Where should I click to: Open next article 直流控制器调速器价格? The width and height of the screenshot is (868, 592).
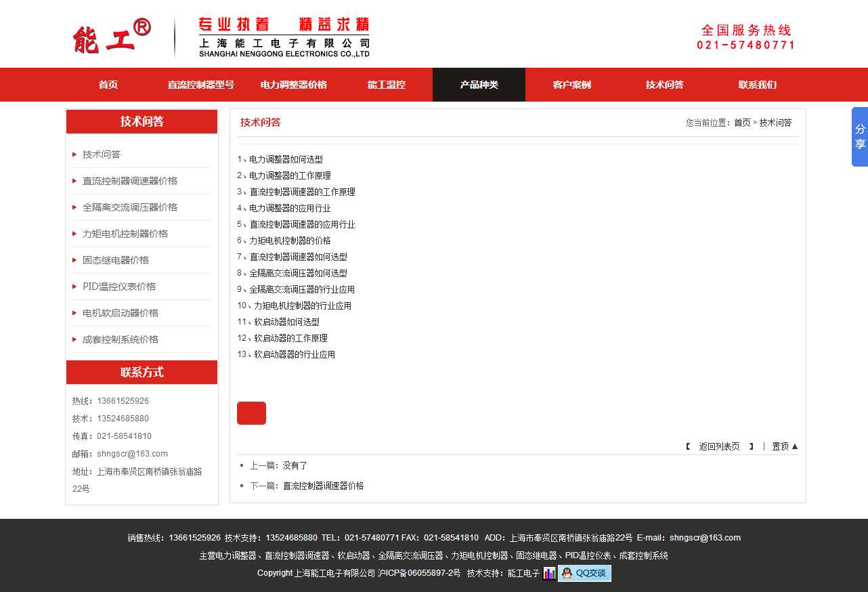click(x=323, y=486)
